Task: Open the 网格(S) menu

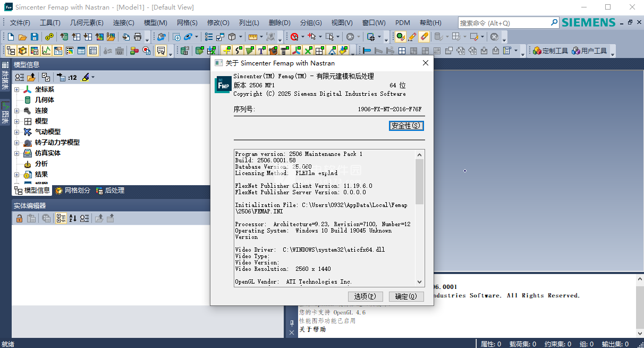Action: (187, 23)
